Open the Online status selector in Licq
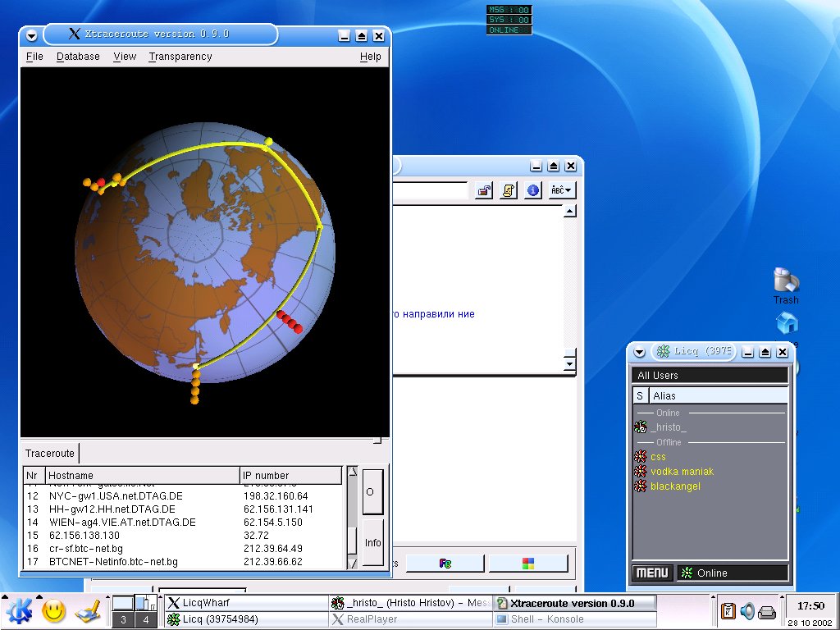 [x=733, y=573]
